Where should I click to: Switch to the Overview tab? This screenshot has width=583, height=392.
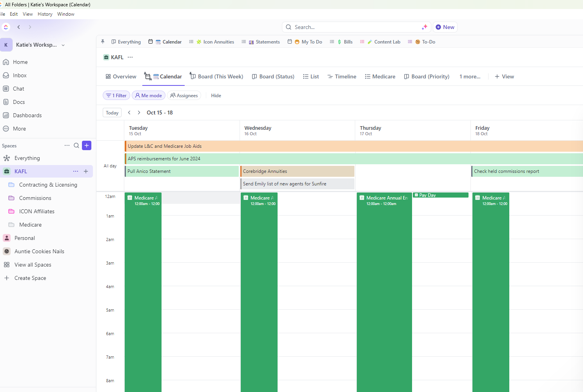point(121,76)
